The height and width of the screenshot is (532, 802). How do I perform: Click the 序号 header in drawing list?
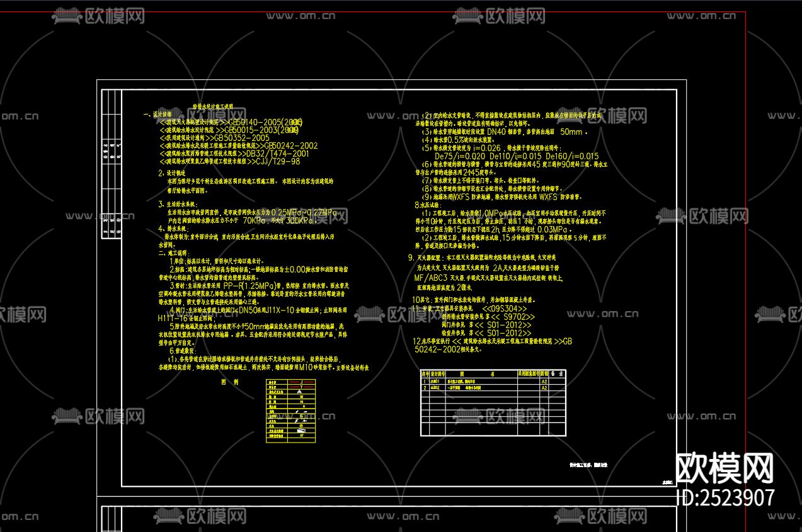point(425,373)
